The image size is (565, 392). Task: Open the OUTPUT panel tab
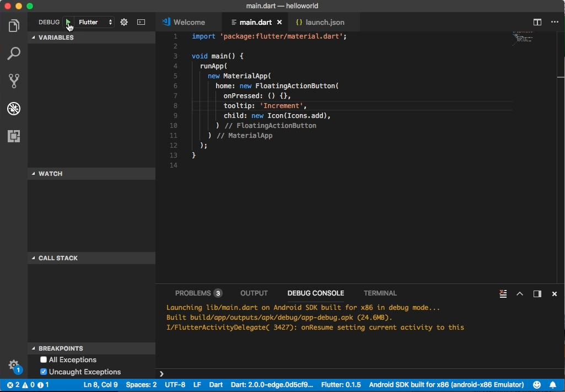(254, 293)
